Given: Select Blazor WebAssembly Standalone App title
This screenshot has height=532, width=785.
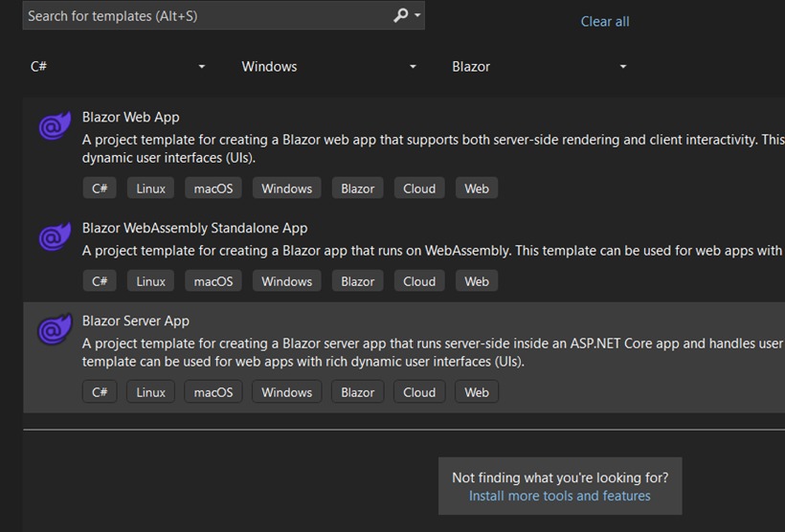Looking at the screenshot, I should click(x=194, y=228).
